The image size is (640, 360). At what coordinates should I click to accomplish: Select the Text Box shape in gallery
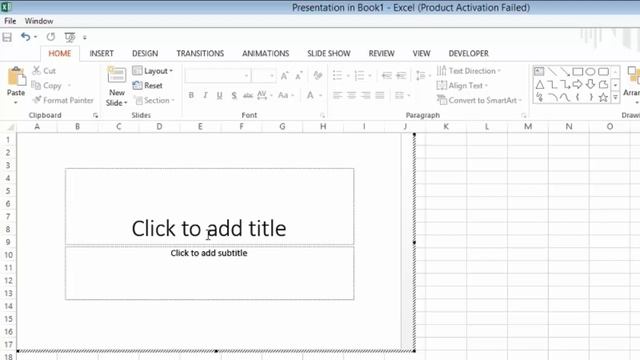tap(539, 71)
